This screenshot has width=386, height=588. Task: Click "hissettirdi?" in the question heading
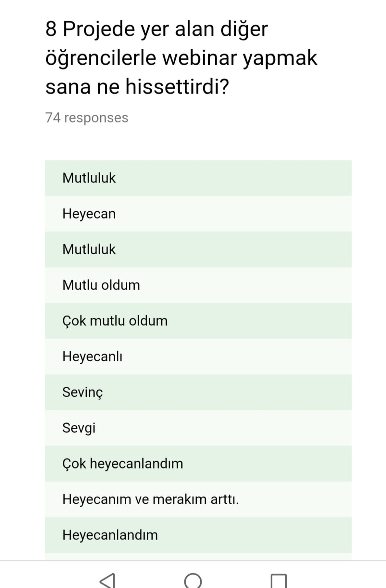point(177,87)
